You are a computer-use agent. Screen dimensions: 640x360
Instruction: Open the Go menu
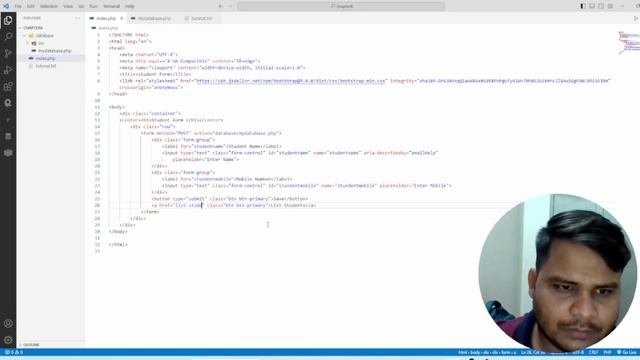coord(81,6)
